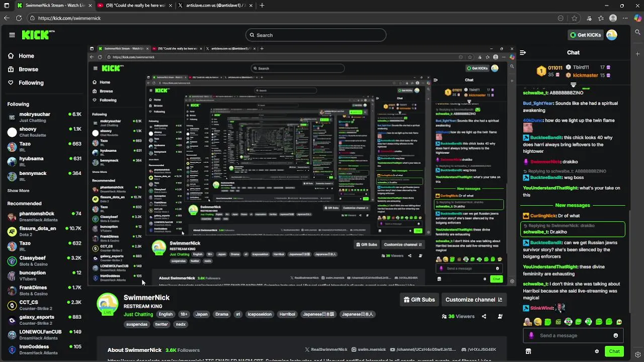Select the 18+ tag
Screen dimensions: 644x362
click(x=184, y=314)
